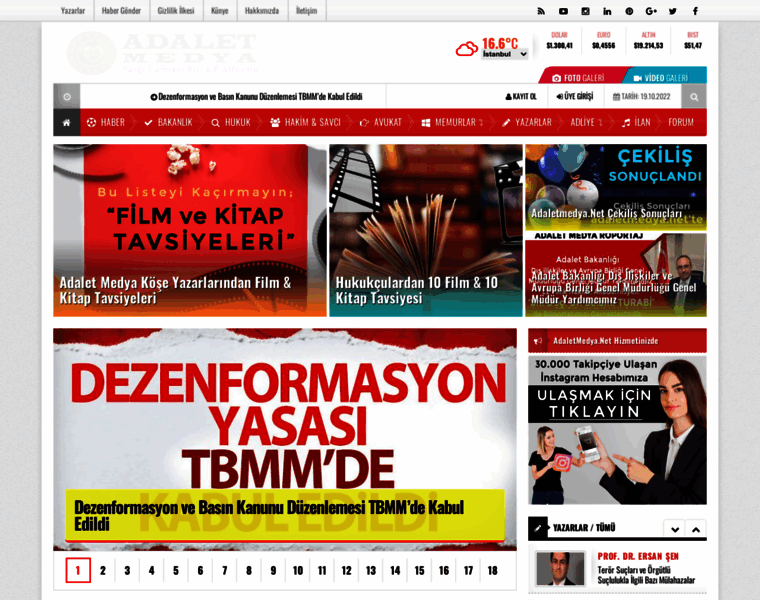Go to slider page 18
The height and width of the screenshot is (600, 760).
(492, 570)
